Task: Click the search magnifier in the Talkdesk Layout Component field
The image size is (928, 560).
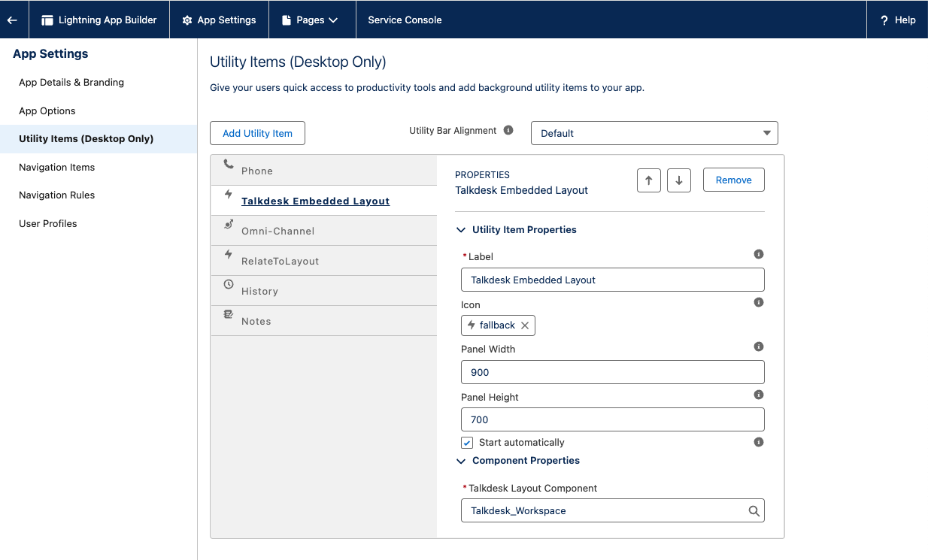Action: [x=754, y=511]
